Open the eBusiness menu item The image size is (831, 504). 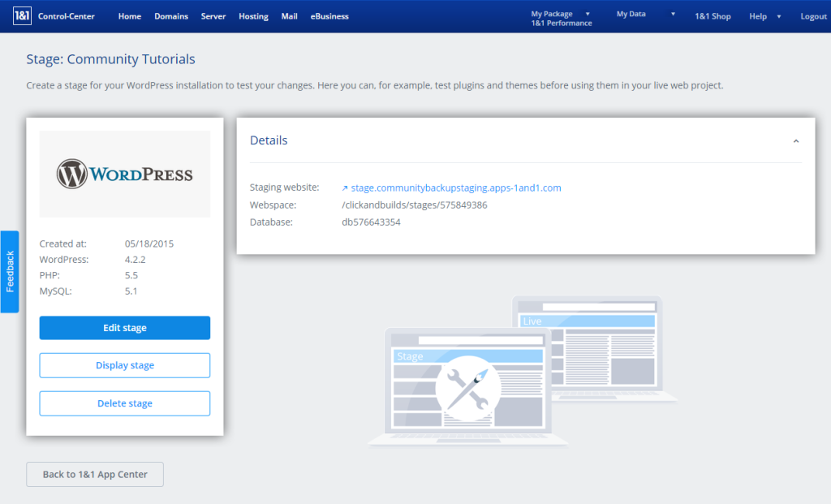pos(329,15)
